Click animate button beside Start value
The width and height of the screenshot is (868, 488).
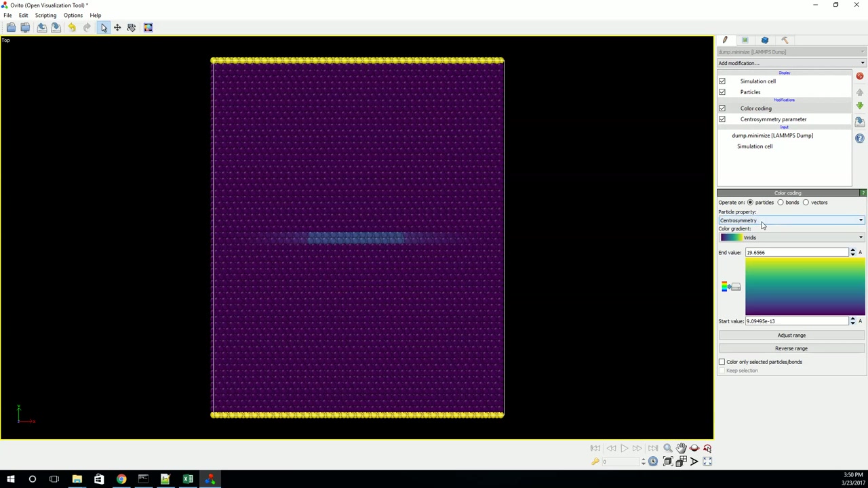[x=861, y=321]
